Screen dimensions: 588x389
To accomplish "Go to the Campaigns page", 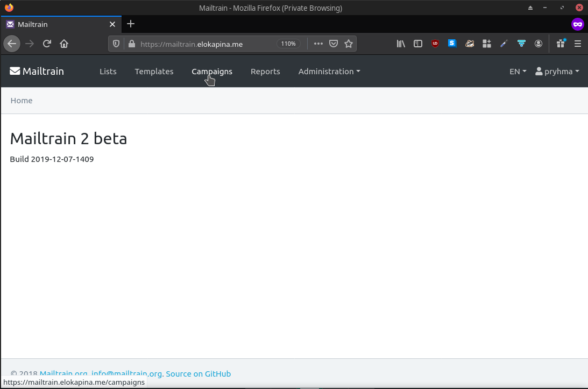I will (212, 71).
